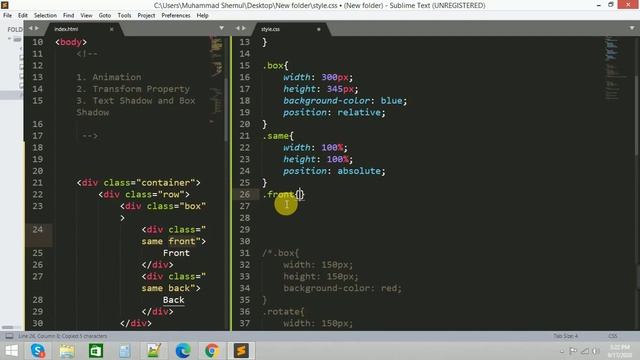Click the .box selector on line 15
The width and height of the screenshot is (640, 360).
click(273, 65)
